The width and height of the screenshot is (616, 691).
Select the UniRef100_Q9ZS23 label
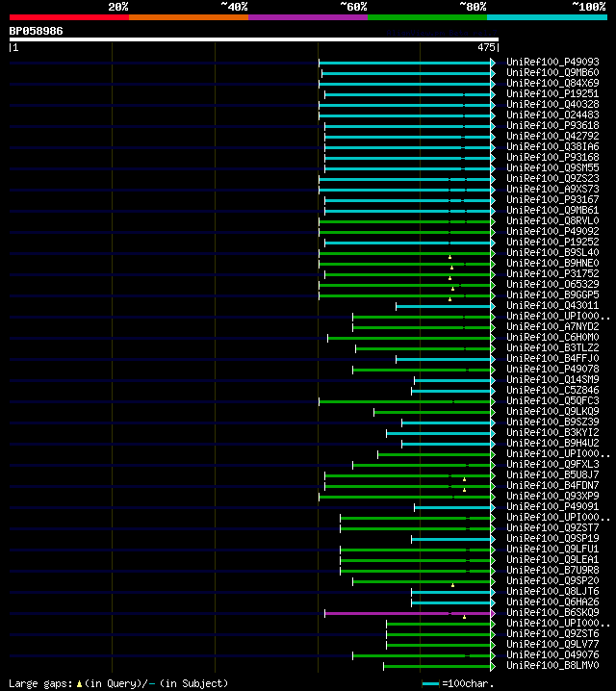(552, 178)
